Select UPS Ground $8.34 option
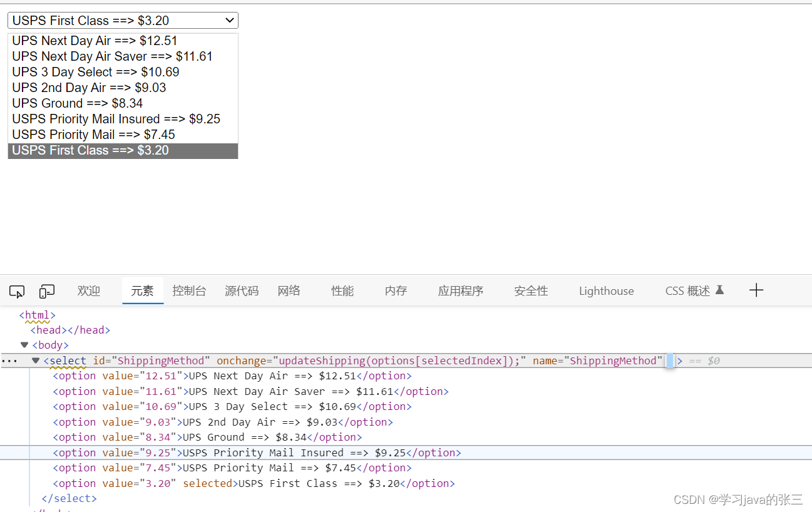 click(123, 103)
